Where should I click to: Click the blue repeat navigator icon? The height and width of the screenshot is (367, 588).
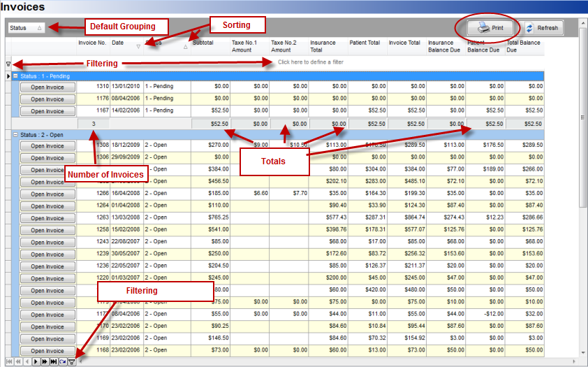(63, 361)
